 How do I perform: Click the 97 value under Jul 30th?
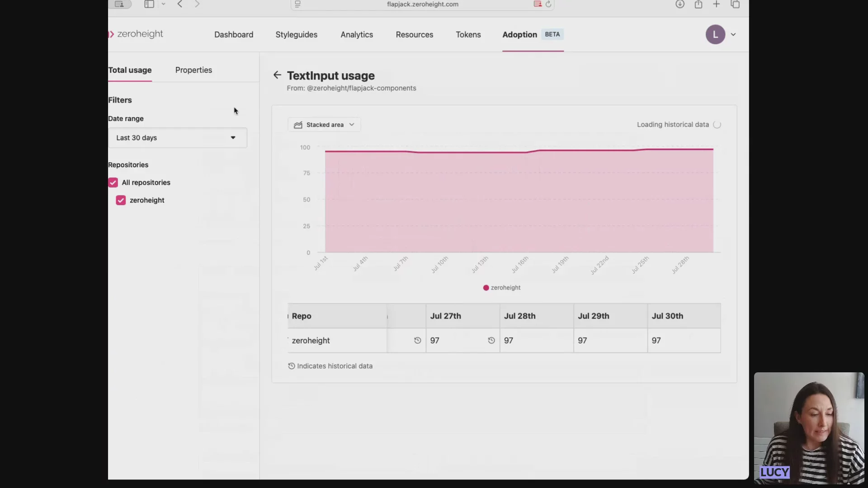656,340
